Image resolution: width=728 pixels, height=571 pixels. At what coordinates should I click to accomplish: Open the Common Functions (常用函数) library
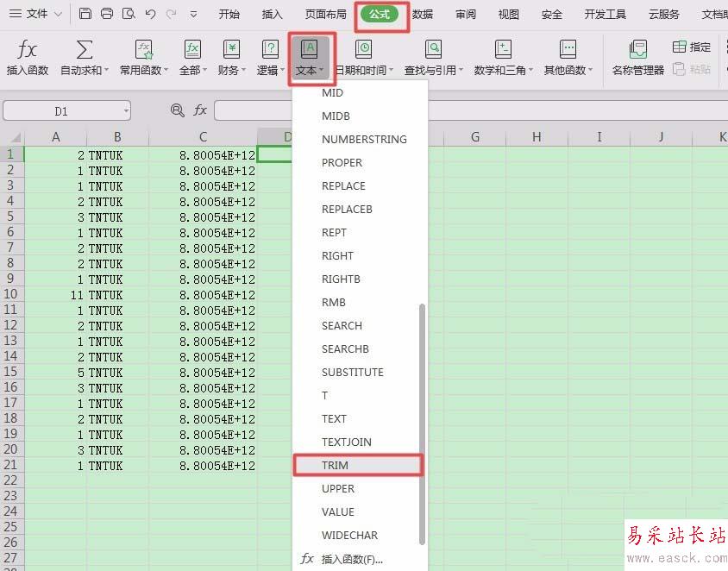[x=143, y=49]
